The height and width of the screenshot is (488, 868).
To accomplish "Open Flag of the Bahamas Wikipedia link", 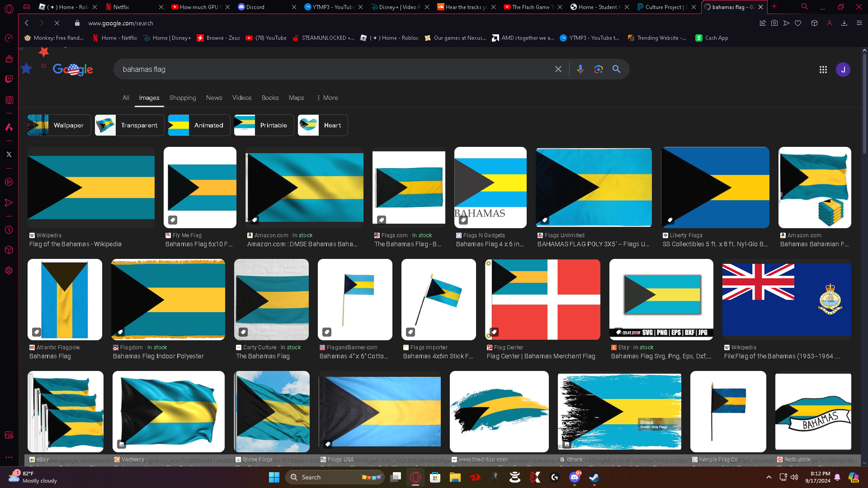I will pyautogui.click(x=75, y=244).
